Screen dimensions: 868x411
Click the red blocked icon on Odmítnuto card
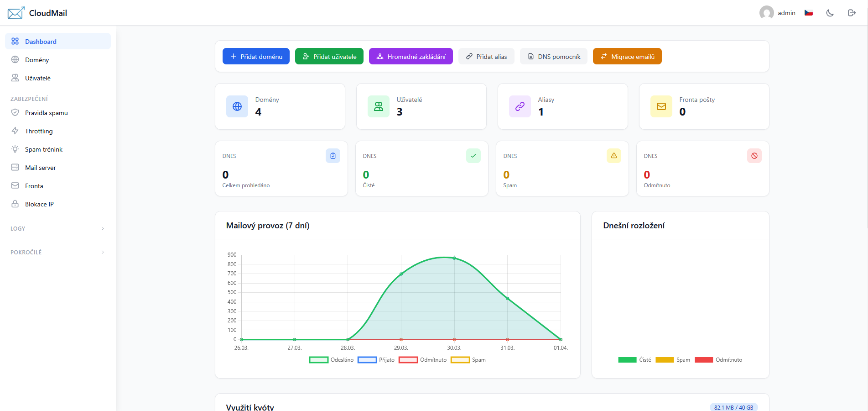click(754, 156)
